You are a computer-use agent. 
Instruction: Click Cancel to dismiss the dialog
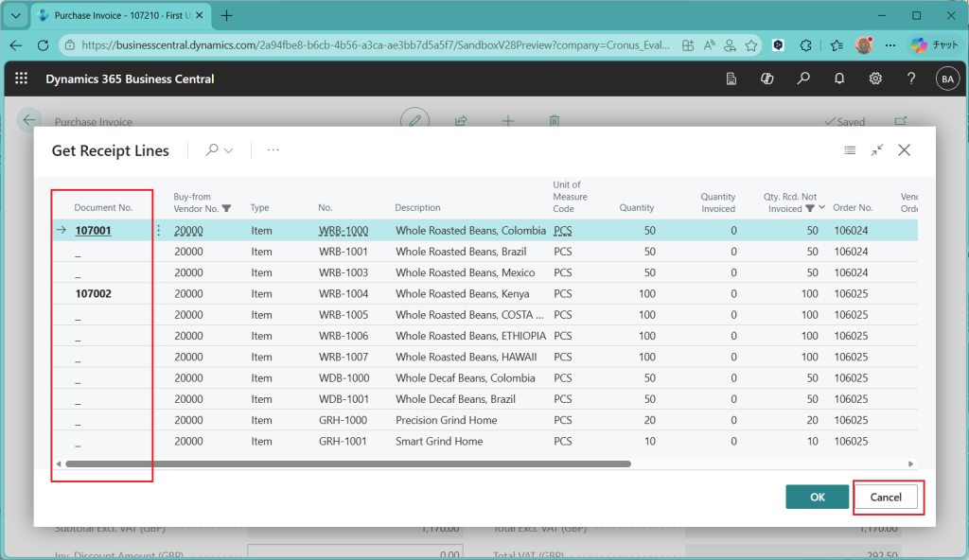point(886,498)
